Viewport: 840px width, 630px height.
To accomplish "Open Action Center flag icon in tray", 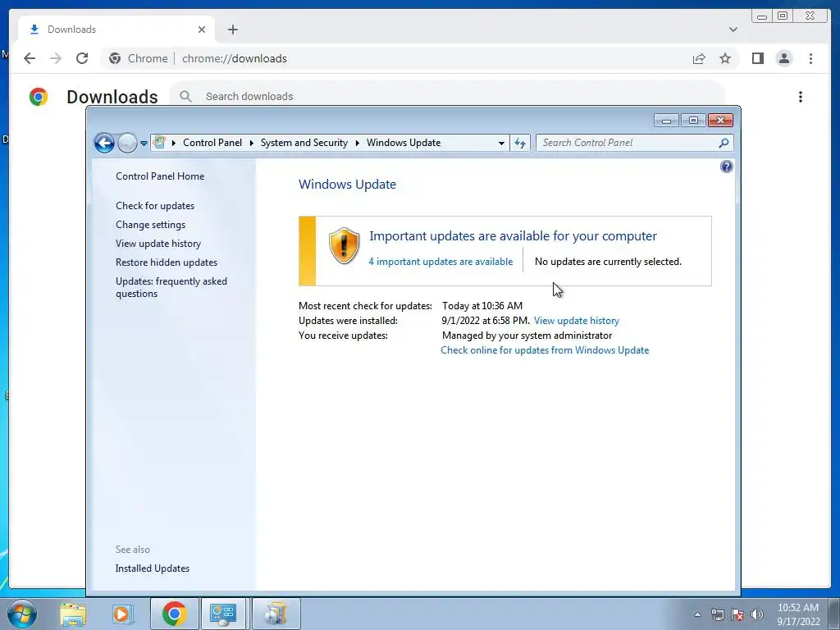I will (737, 614).
